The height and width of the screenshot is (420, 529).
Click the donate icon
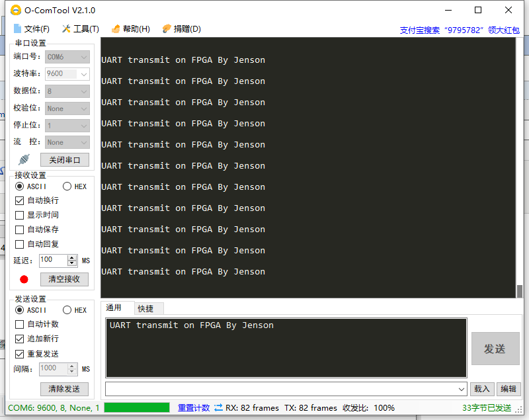(167, 29)
